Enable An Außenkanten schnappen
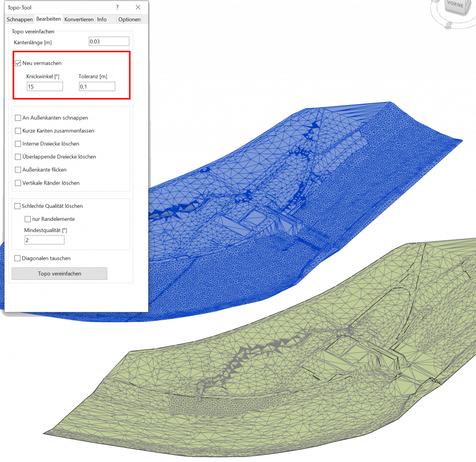Screen dimensions: 476x462 pos(18,118)
